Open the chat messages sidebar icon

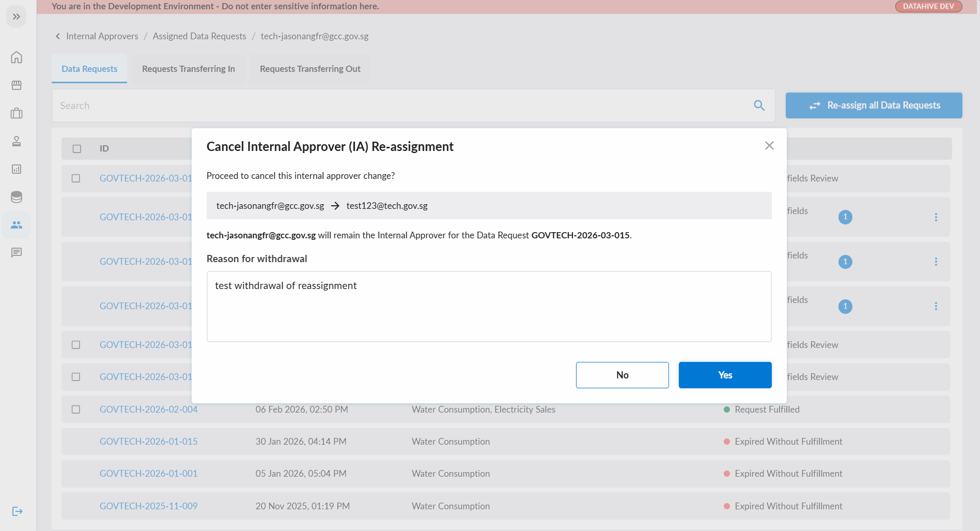(17, 252)
